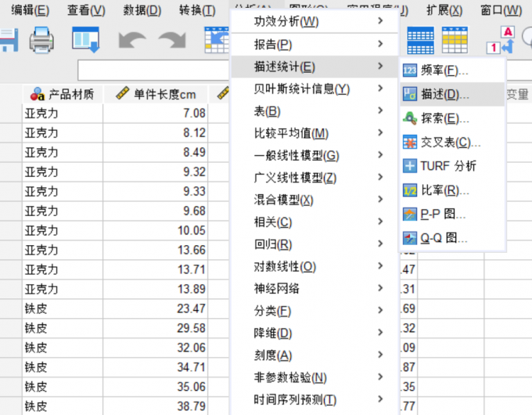
Task: Click the Go to case toolbar icon
Action: tap(217, 40)
